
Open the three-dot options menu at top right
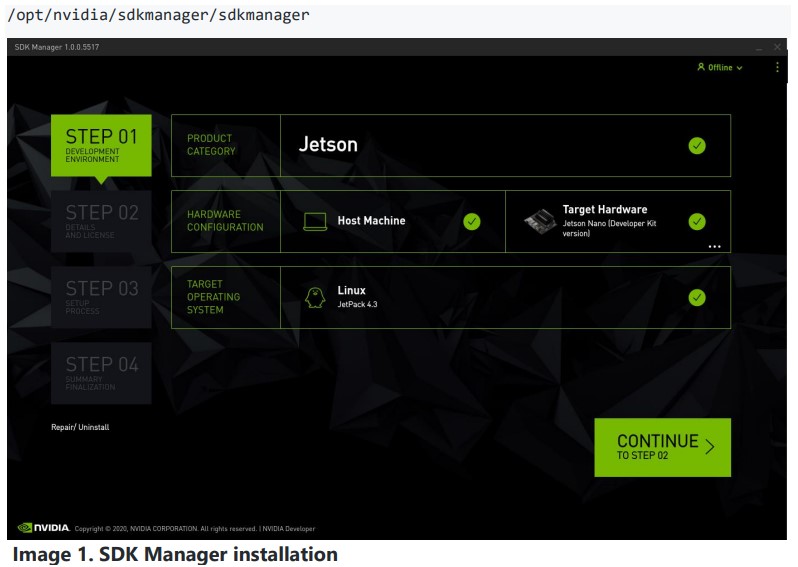click(777, 67)
